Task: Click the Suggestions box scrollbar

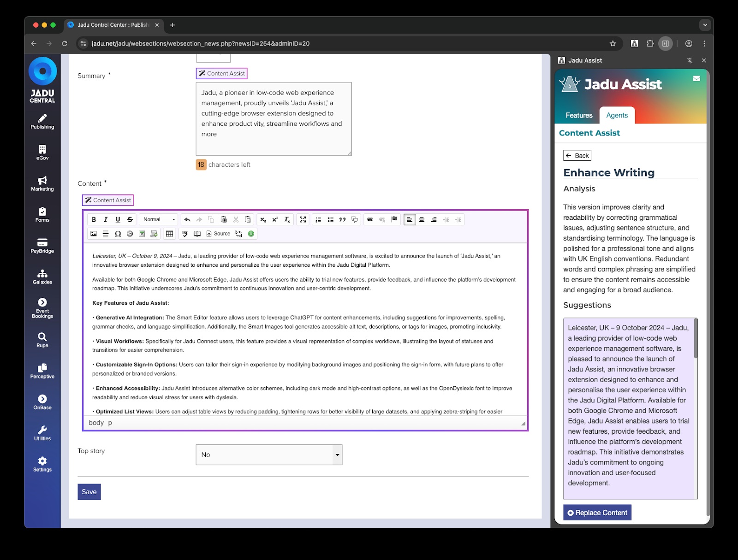Action: [696, 338]
